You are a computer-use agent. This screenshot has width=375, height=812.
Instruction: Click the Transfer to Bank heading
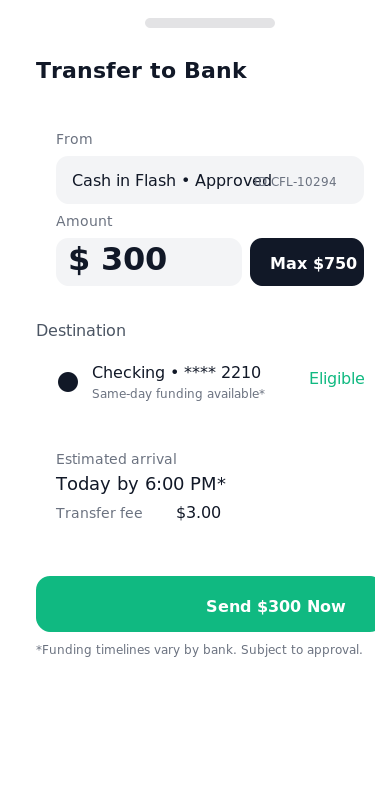pyautogui.click(x=141, y=71)
